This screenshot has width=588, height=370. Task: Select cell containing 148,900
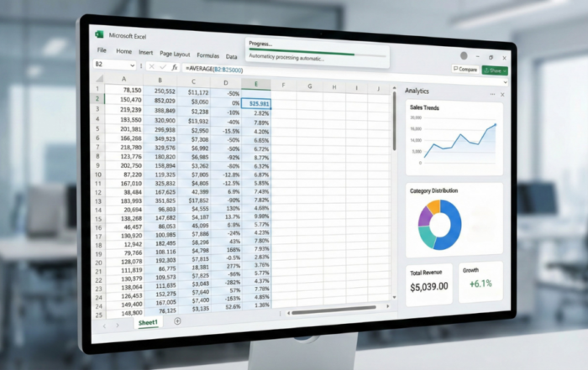(125, 312)
